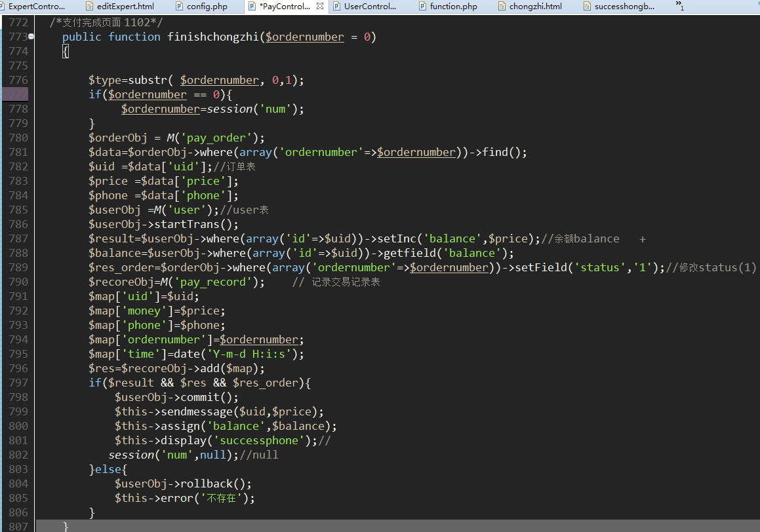The image size is (760, 532).
Task: Switch to the function.php tab
Action: pos(449,7)
